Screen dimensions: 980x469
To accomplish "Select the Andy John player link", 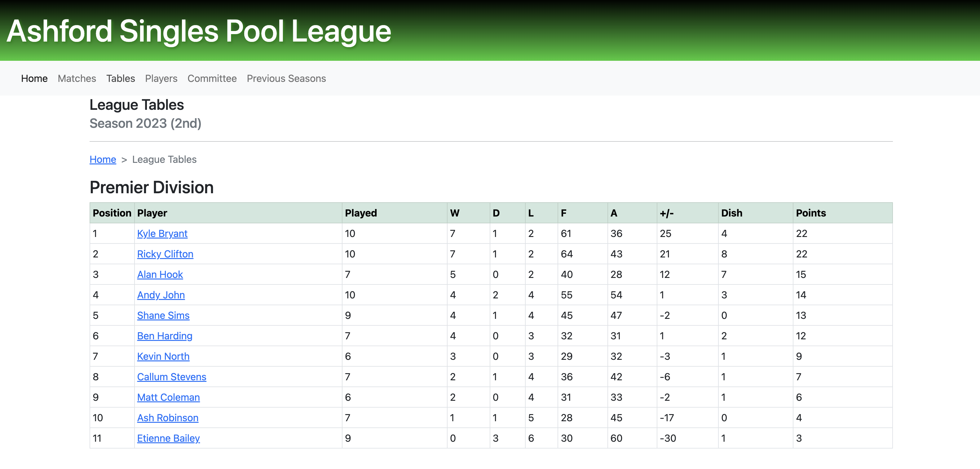I will pos(161,295).
